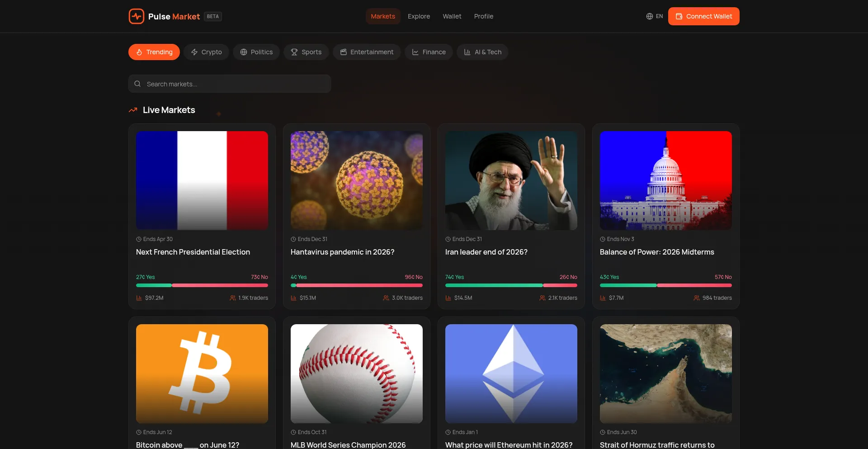The height and width of the screenshot is (449, 868).
Task: Open the Capitol building market image
Action: tap(666, 180)
